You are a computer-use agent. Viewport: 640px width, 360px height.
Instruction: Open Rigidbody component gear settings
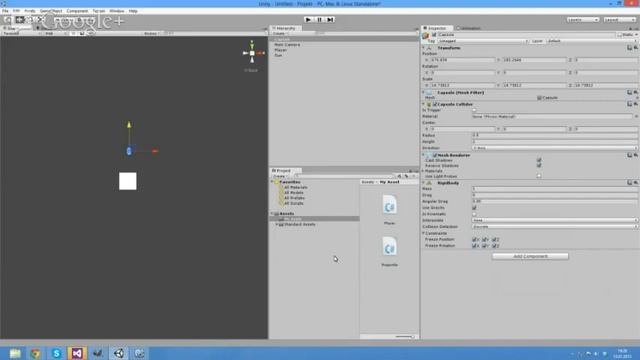pos(635,183)
